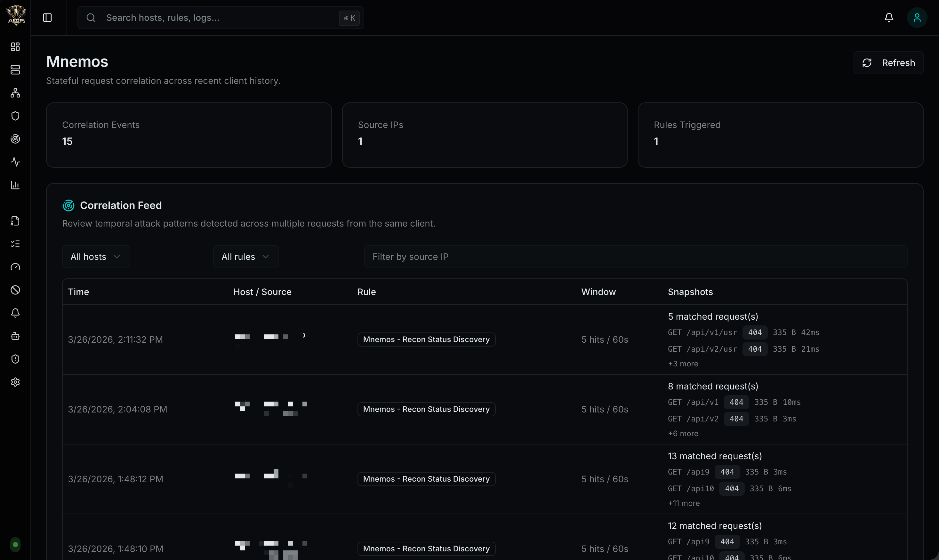Open the user profile avatar

point(917,18)
